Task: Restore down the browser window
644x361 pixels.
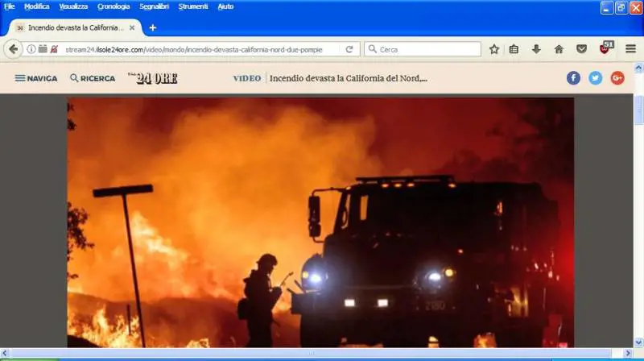Action: [621, 7]
